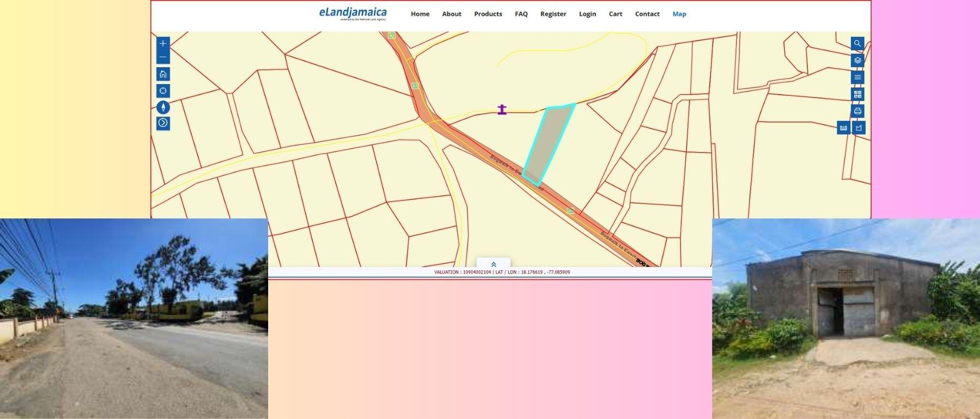The image size is (980, 419).
Task: Open the map layers list
Action: 857,60
